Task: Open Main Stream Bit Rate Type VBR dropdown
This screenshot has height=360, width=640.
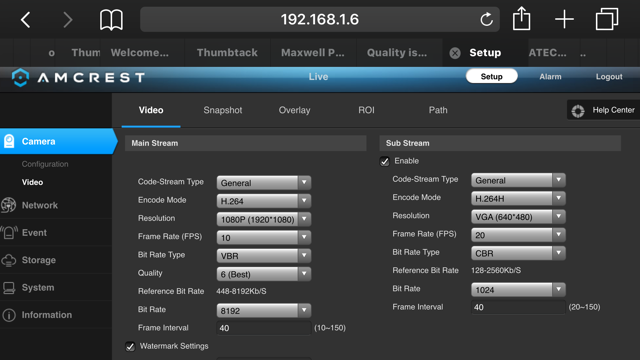Action: (264, 256)
